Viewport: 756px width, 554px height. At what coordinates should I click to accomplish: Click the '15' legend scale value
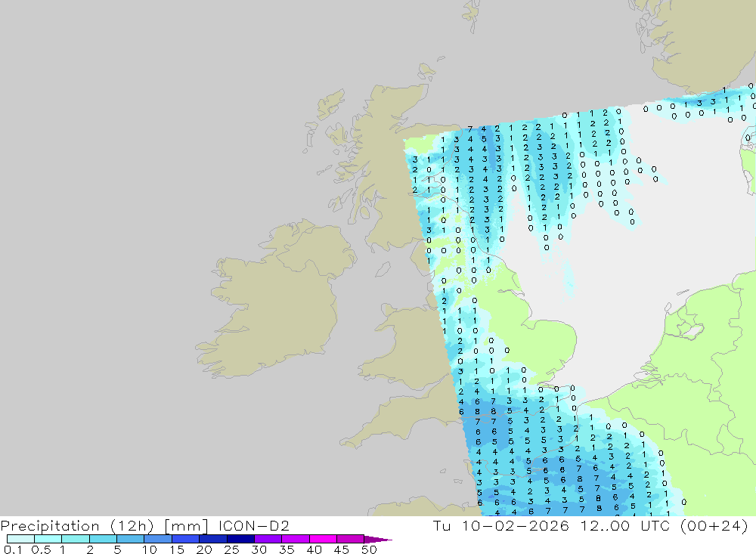[177, 549]
